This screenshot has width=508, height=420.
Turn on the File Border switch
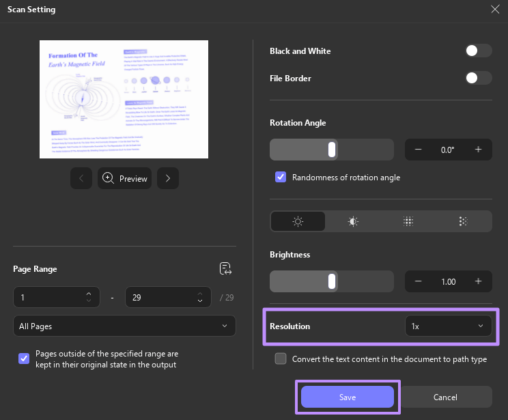pos(478,79)
